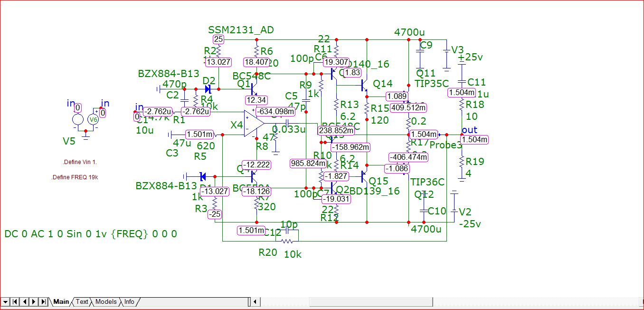Select the 'out' node label

click(x=469, y=130)
